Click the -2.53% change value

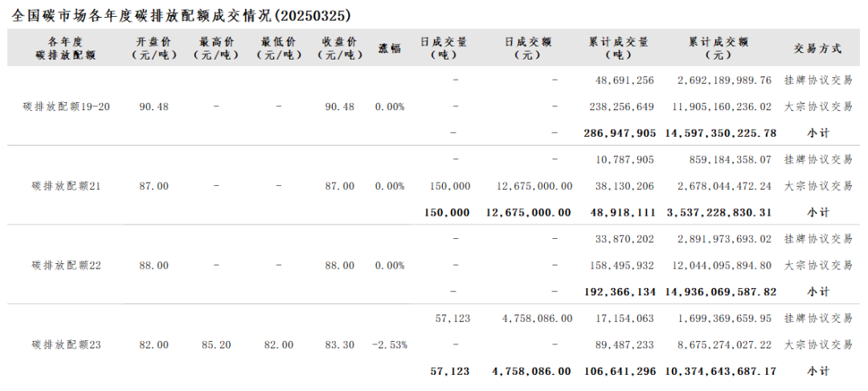tap(389, 345)
